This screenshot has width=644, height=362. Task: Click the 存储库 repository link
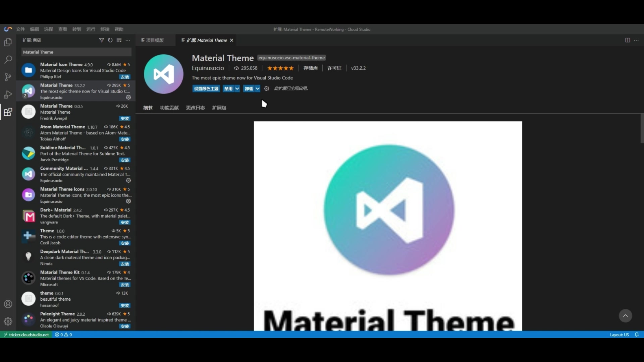pyautogui.click(x=310, y=68)
